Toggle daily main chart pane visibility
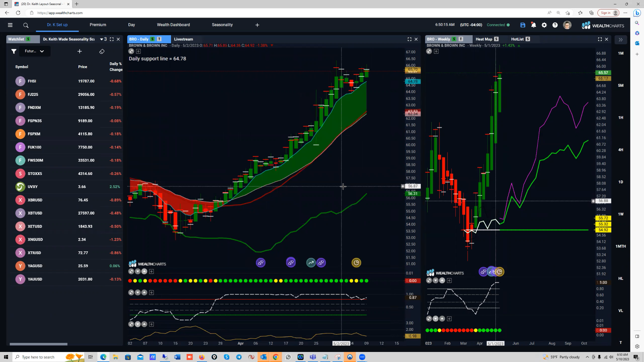The image size is (644, 362). [x=131, y=51]
